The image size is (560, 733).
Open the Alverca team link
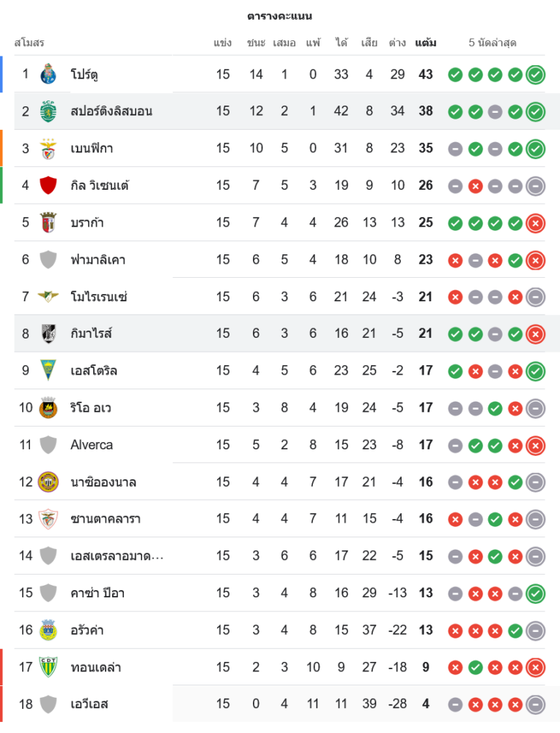click(92, 445)
